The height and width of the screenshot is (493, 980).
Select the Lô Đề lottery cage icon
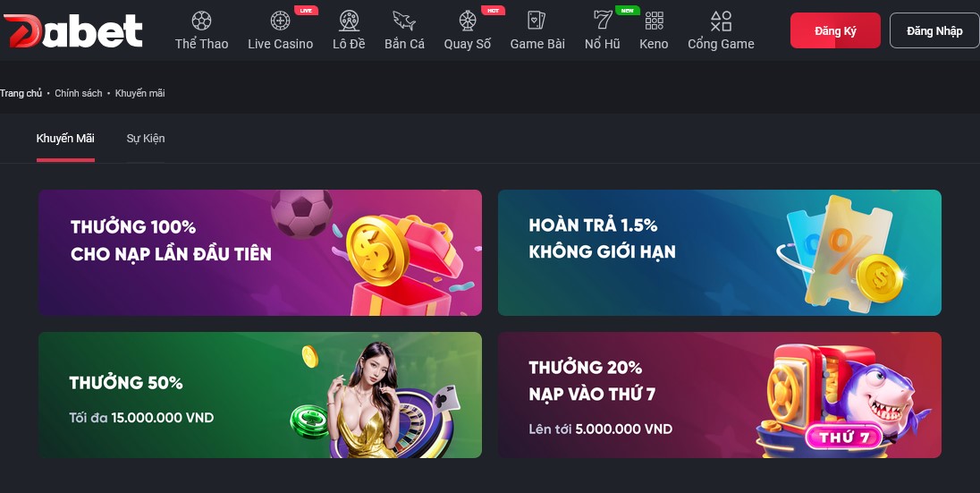pyautogui.click(x=349, y=21)
